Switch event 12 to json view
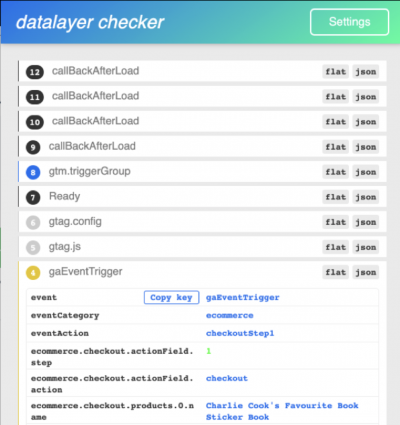This screenshot has width=400, height=425. [366, 72]
